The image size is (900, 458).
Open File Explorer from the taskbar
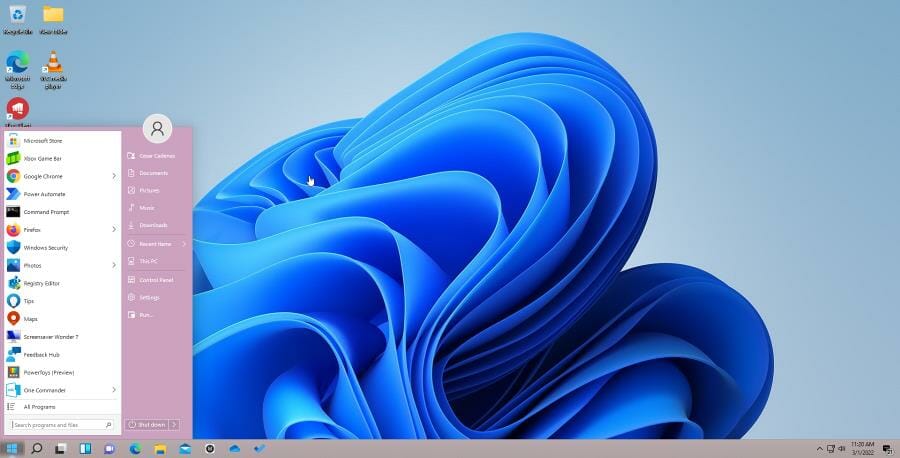pos(160,449)
